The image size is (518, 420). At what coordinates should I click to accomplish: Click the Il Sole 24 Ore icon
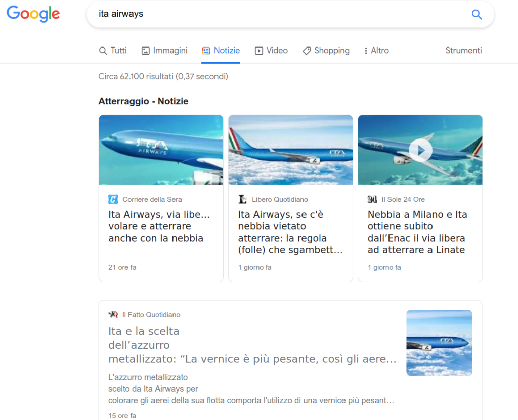[372, 199]
